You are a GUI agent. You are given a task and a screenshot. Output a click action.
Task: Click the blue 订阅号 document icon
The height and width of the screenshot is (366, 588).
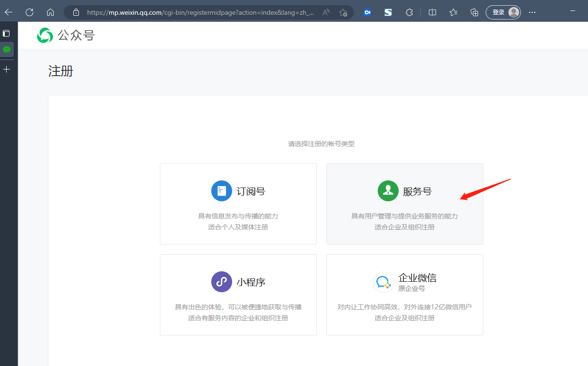pyautogui.click(x=221, y=191)
